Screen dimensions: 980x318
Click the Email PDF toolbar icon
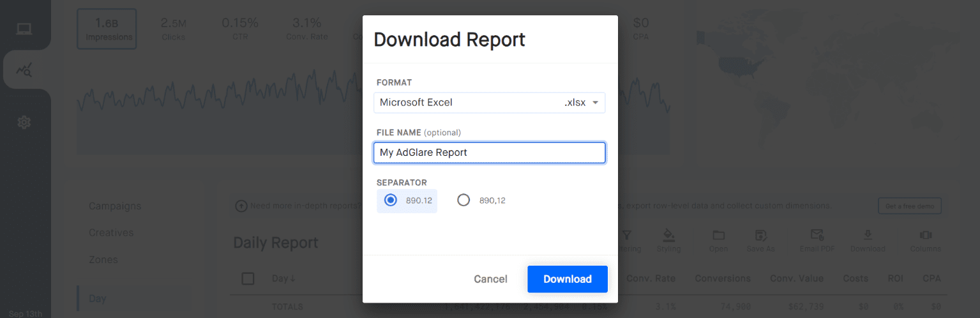click(817, 241)
